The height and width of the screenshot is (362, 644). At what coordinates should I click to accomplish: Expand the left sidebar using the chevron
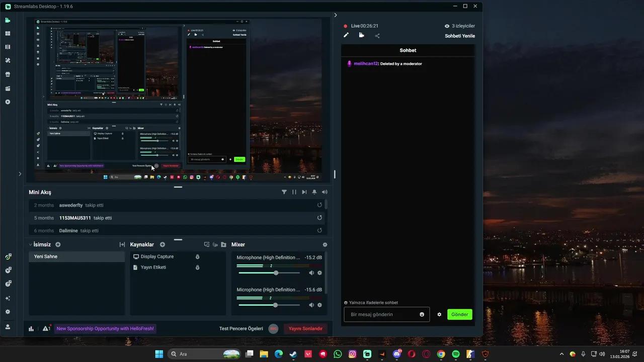(20, 174)
